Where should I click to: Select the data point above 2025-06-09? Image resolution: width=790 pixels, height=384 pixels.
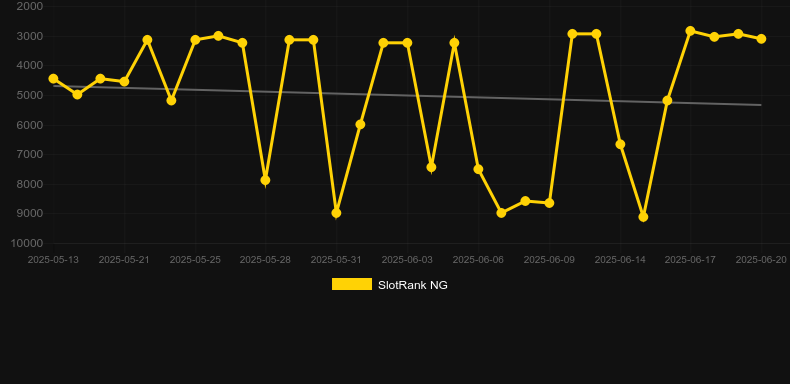[549, 203]
